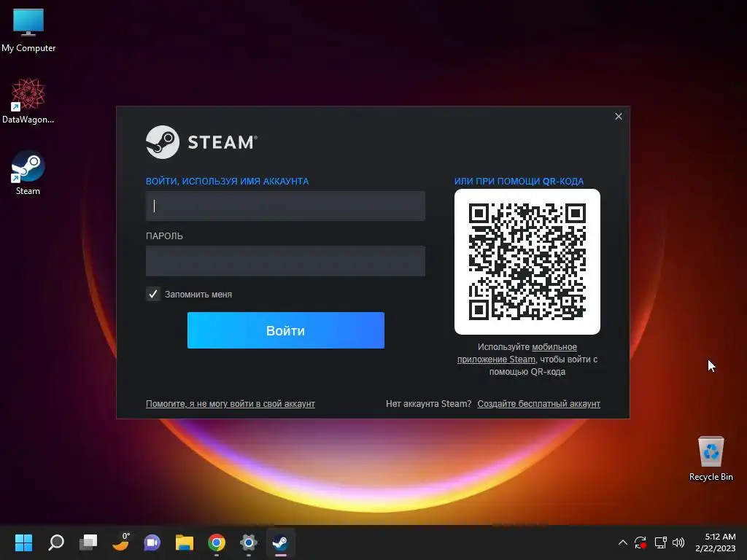Open the DataWagon desktop shortcut
The height and width of the screenshot is (560, 747).
coord(28,101)
